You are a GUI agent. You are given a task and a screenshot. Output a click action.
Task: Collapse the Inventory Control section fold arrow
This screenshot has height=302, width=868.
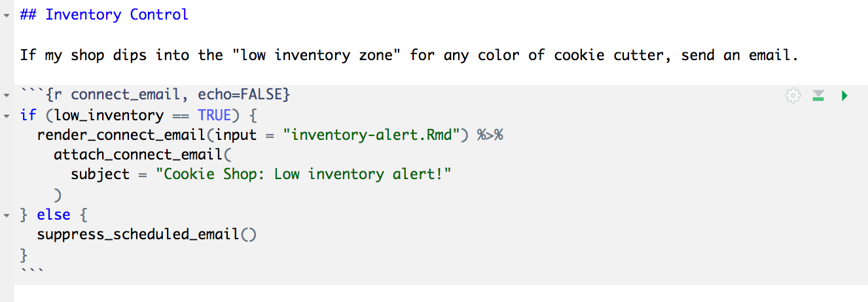(7, 15)
